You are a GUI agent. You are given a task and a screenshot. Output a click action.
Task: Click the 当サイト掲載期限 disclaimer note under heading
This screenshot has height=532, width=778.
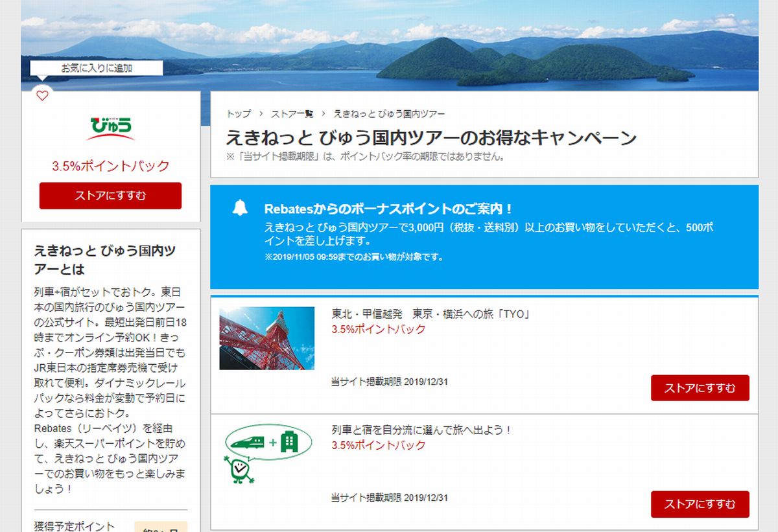click(x=365, y=156)
